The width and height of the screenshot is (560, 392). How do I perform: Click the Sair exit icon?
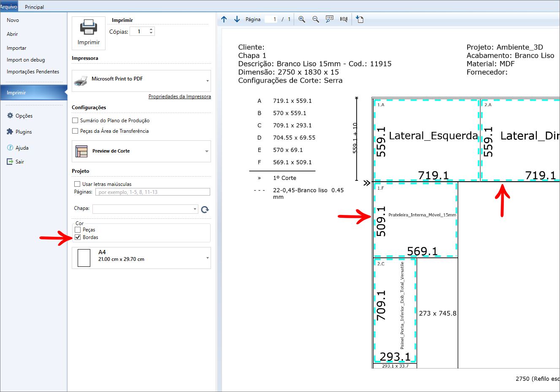tap(10, 161)
